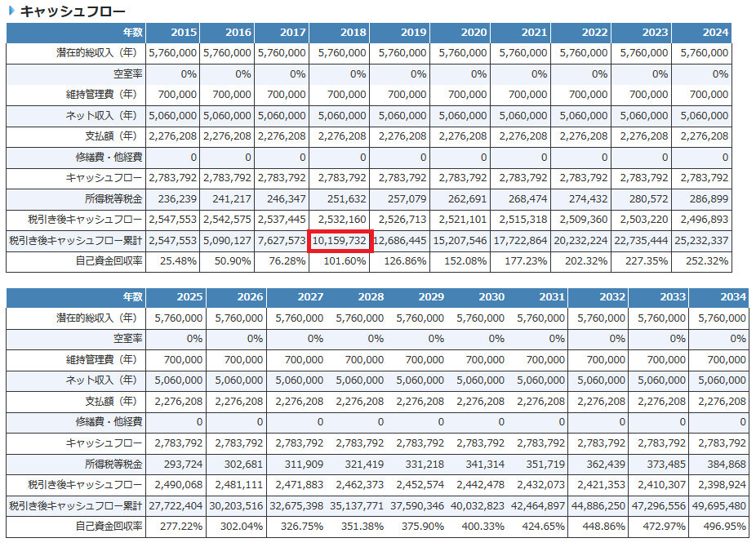
Task: Click the 49,695,480 cumulative cash flow cell
Action: coord(718,506)
